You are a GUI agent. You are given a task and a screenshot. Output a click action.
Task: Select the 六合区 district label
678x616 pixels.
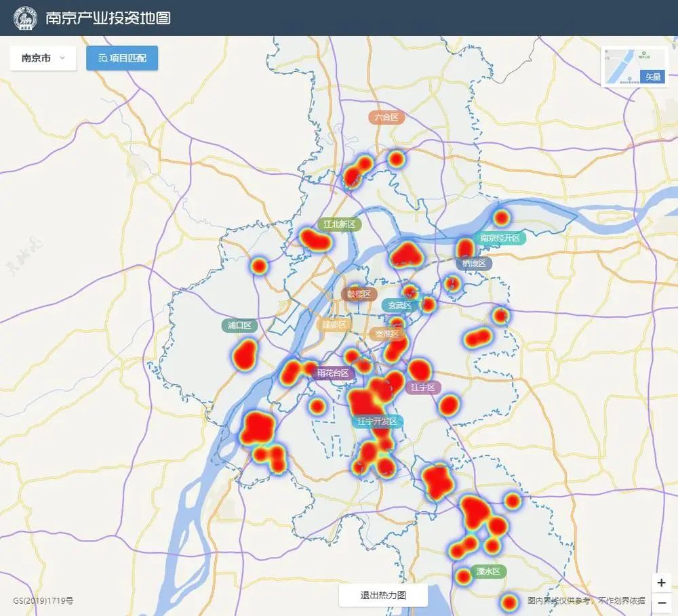(x=386, y=117)
